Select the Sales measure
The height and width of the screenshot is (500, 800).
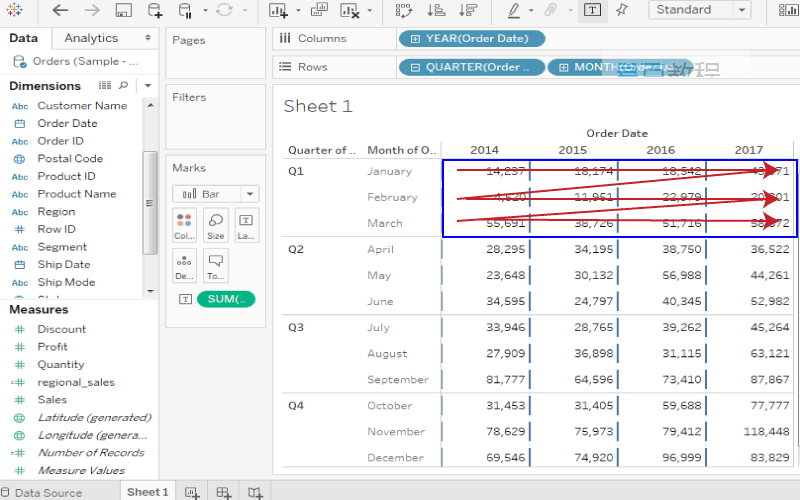click(52, 399)
